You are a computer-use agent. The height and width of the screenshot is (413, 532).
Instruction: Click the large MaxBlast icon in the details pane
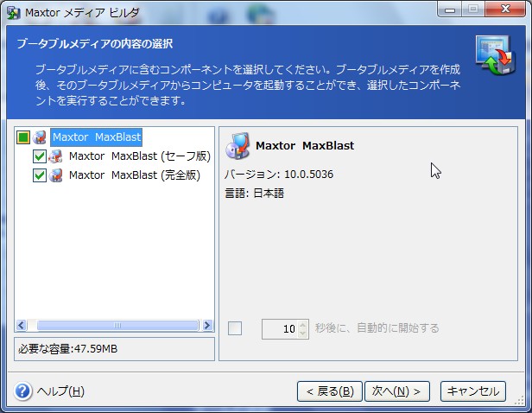click(237, 146)
